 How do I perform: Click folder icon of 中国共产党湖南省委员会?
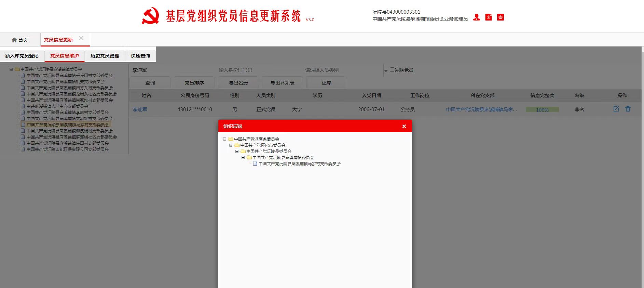pos(231,139)
